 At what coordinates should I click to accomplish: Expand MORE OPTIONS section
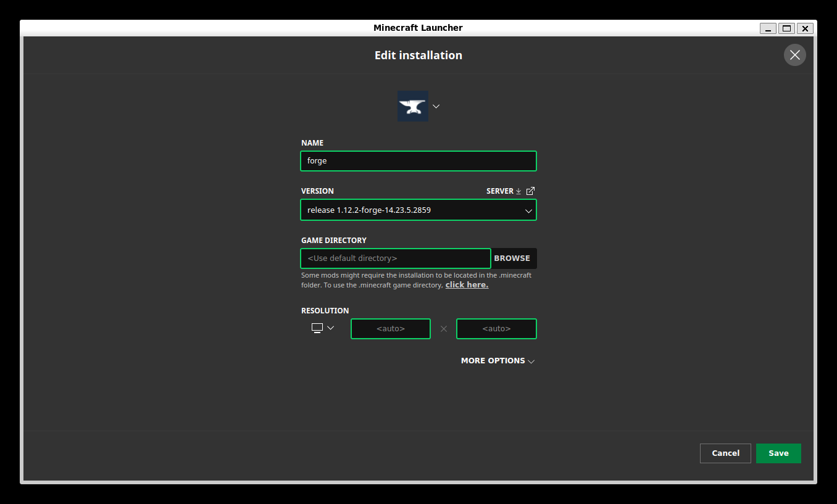[x=498, y=361]
